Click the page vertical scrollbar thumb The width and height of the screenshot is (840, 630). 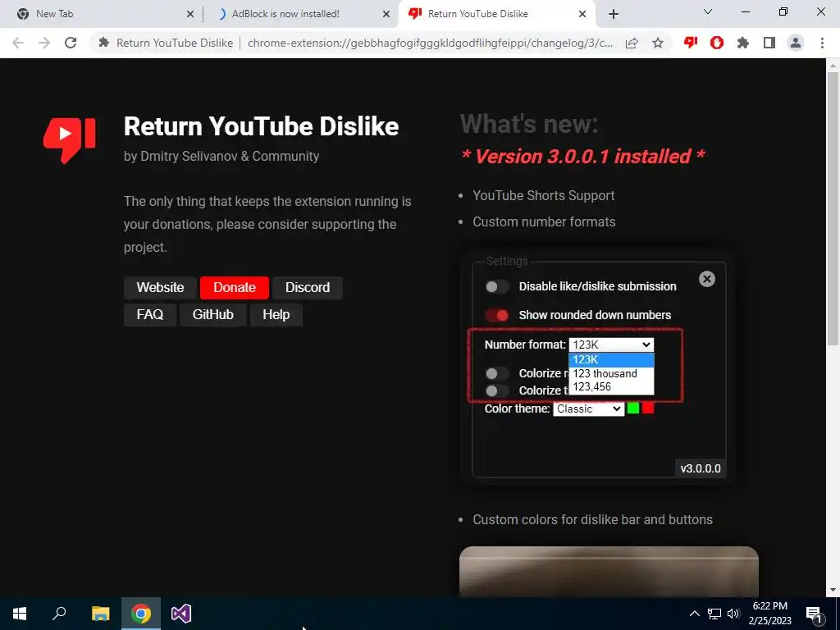click(832, 208)
